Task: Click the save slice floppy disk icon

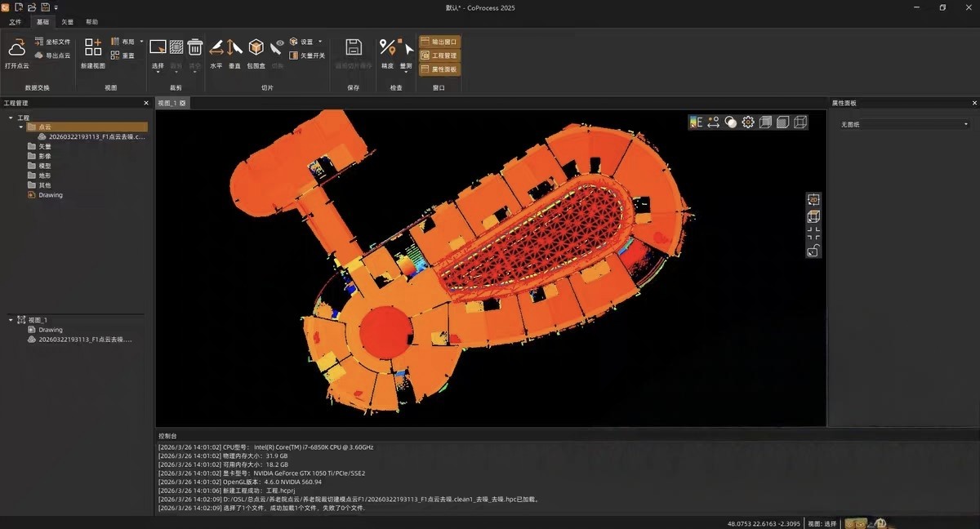Action: coord(354,47)
